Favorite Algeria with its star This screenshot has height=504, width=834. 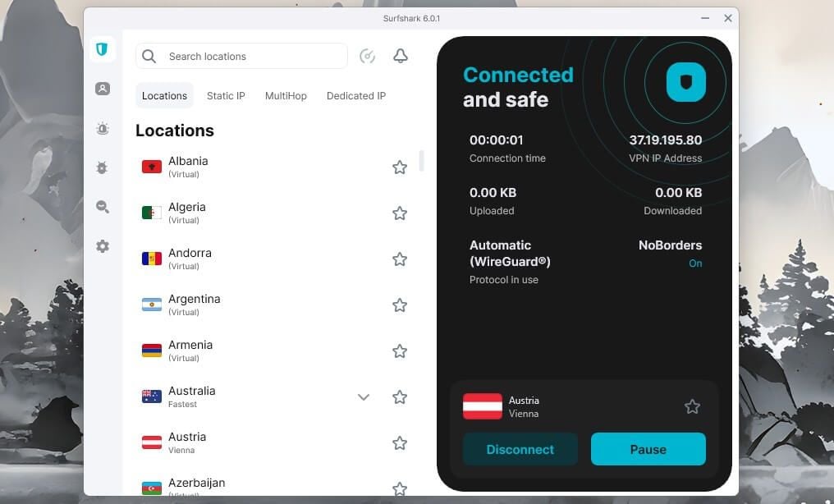pos(400,213)
